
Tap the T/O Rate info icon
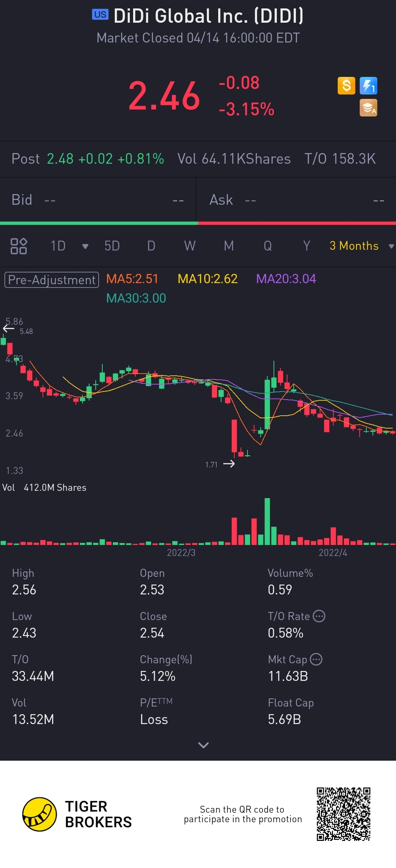tap(319, 616)
